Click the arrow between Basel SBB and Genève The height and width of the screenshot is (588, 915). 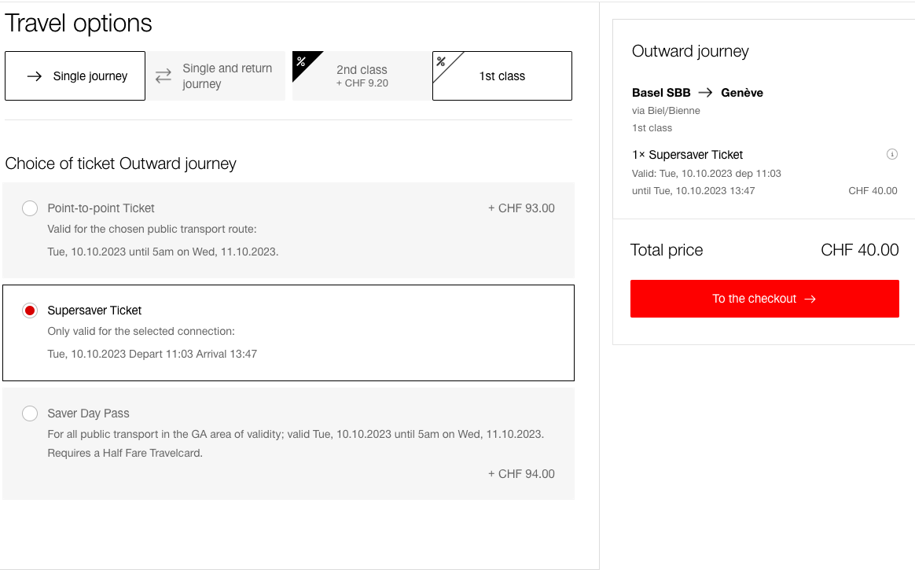705,93
